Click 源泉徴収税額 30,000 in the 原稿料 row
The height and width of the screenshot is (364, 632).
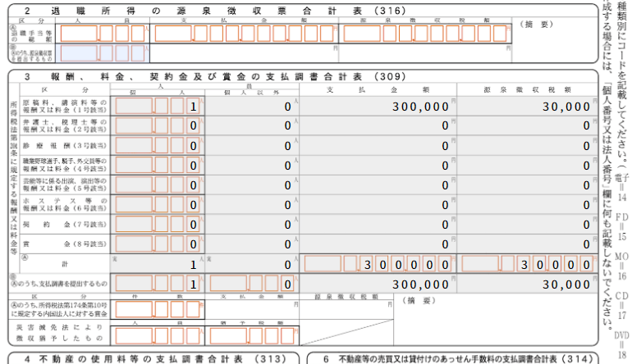[566, 107]
